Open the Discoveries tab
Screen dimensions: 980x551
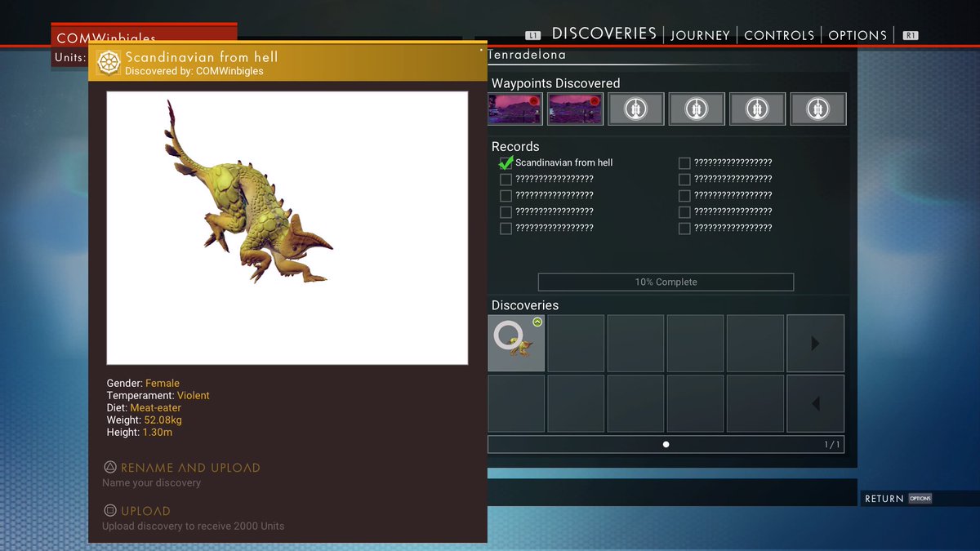pyautogui.click(x=604, y=33)
